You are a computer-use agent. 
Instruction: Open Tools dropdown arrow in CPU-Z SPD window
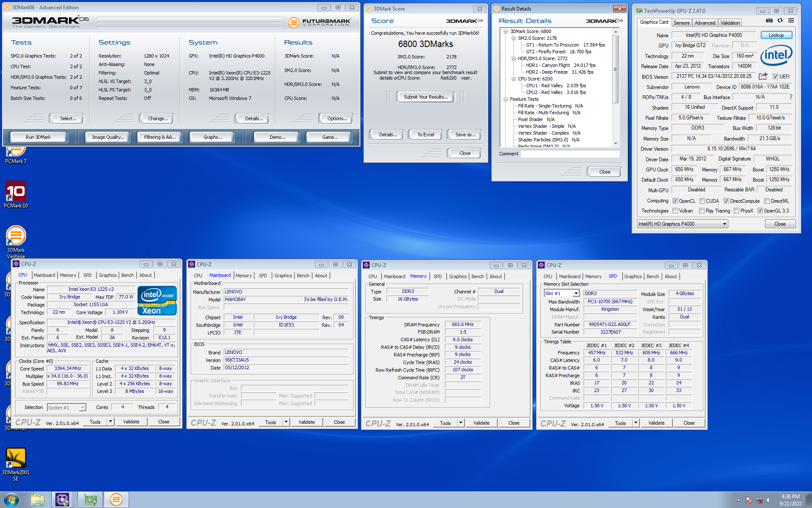[x=635, y=423]
